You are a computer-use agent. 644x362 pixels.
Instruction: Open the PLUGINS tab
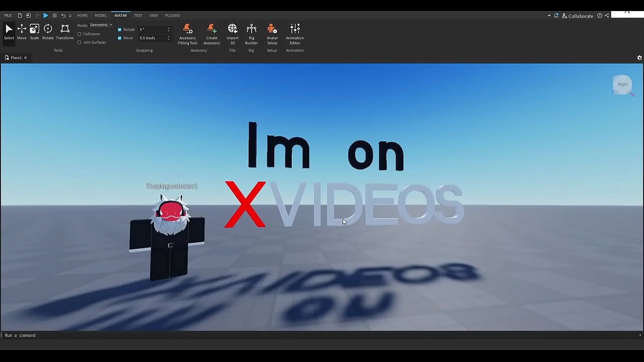point(172,16)
